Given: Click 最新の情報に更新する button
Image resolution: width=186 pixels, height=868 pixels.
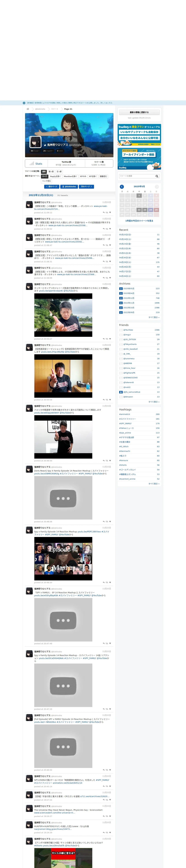Looking at the screenshot, I should pos(139,112).
